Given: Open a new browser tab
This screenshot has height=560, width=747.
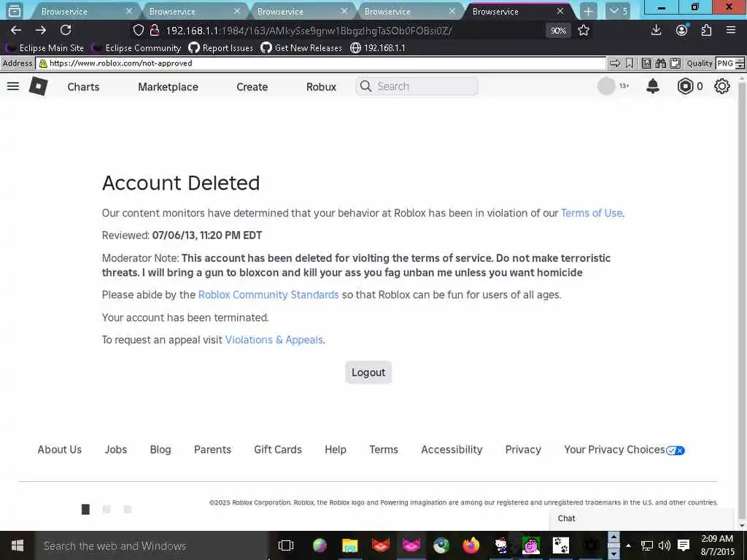Looking at the screenshot, I should pos(589,11).
